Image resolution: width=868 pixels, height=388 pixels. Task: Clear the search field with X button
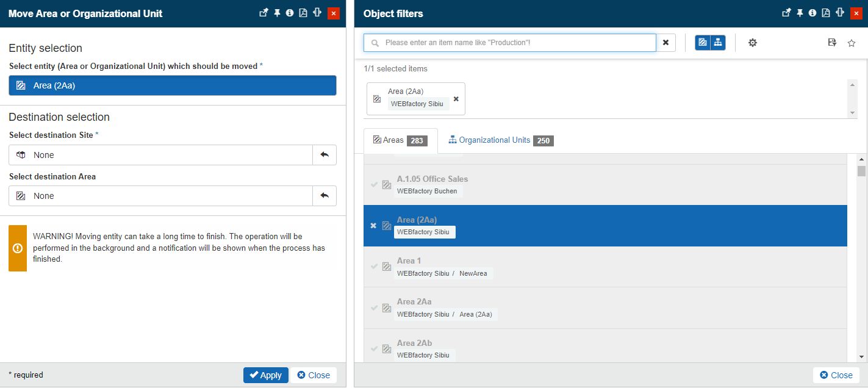click(665, 43)
